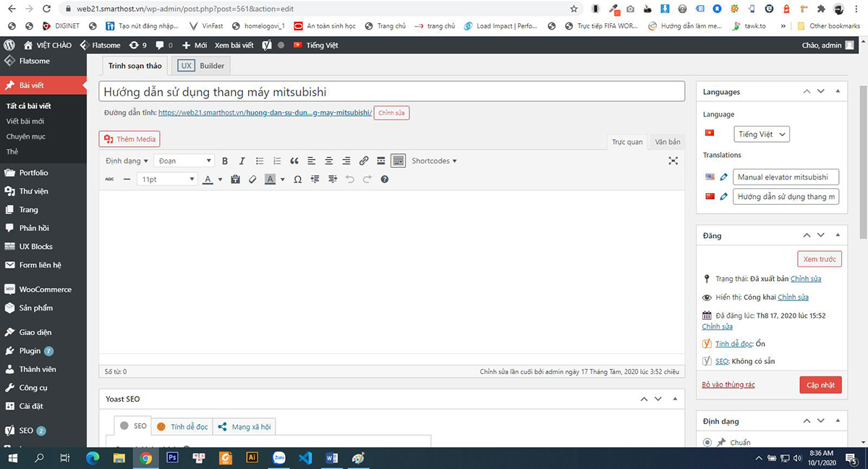Click the Manual elevator mitsubishi translation field
868x469 pixels.
point(786,177)
